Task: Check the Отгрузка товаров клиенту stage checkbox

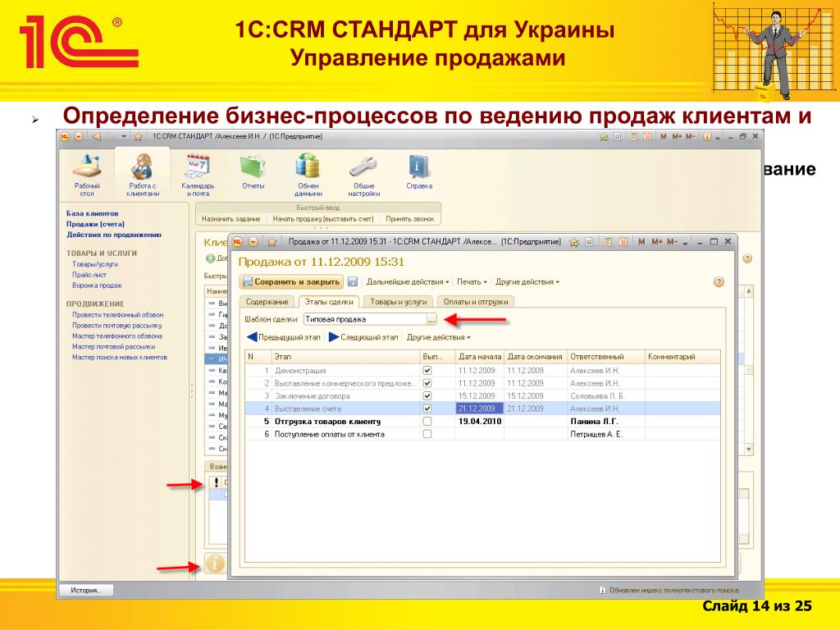Action: click(427, 421)
